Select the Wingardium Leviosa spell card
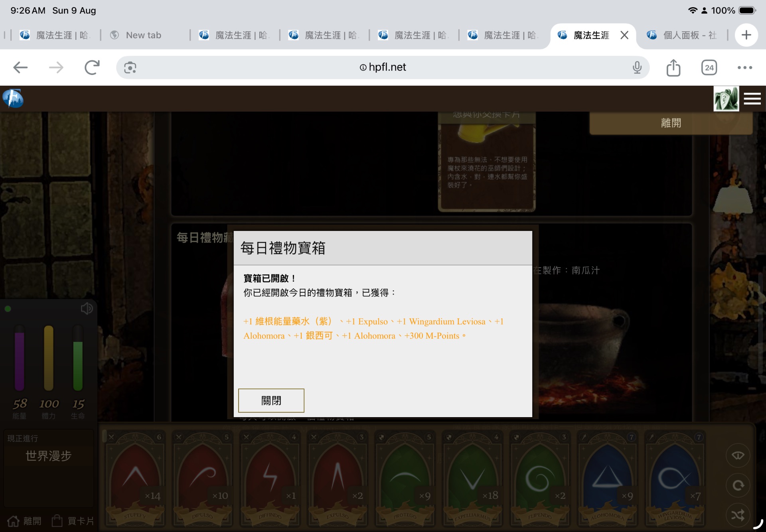 point(675,479)
